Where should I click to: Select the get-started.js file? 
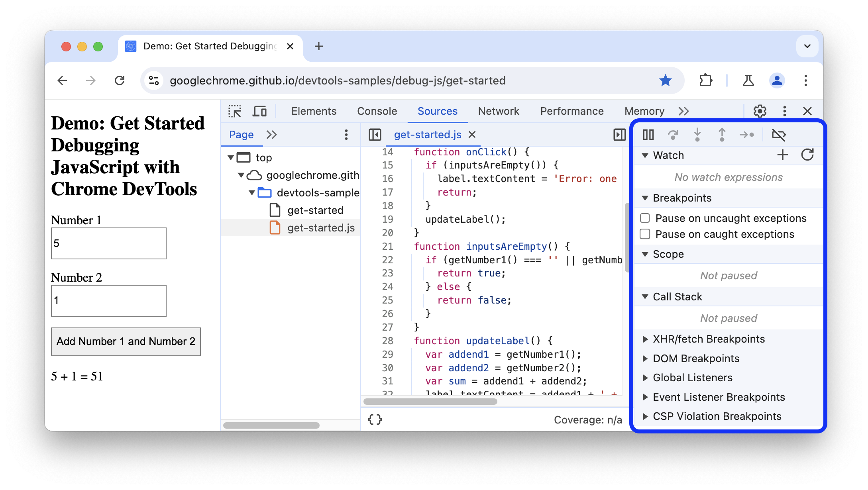tap(320, 227)
